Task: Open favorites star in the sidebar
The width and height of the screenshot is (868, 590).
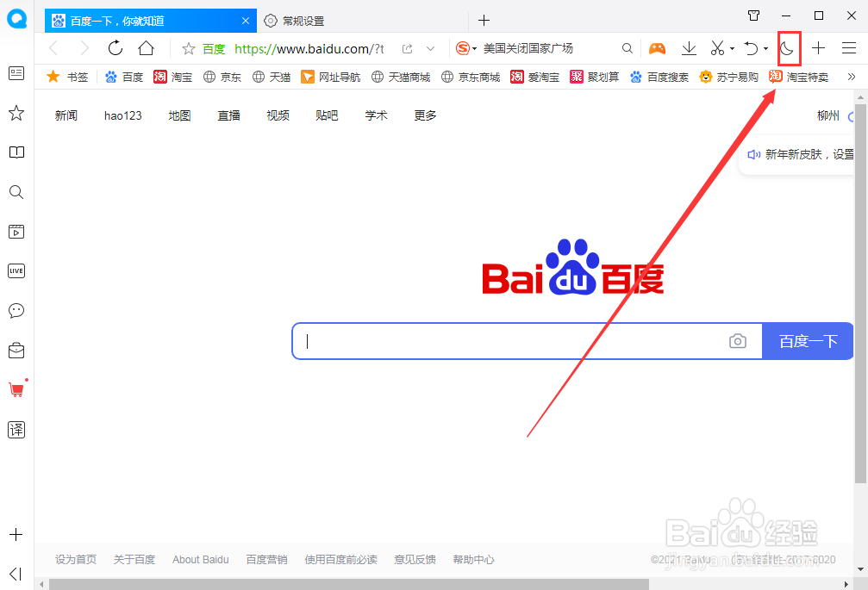Action: 16,113
